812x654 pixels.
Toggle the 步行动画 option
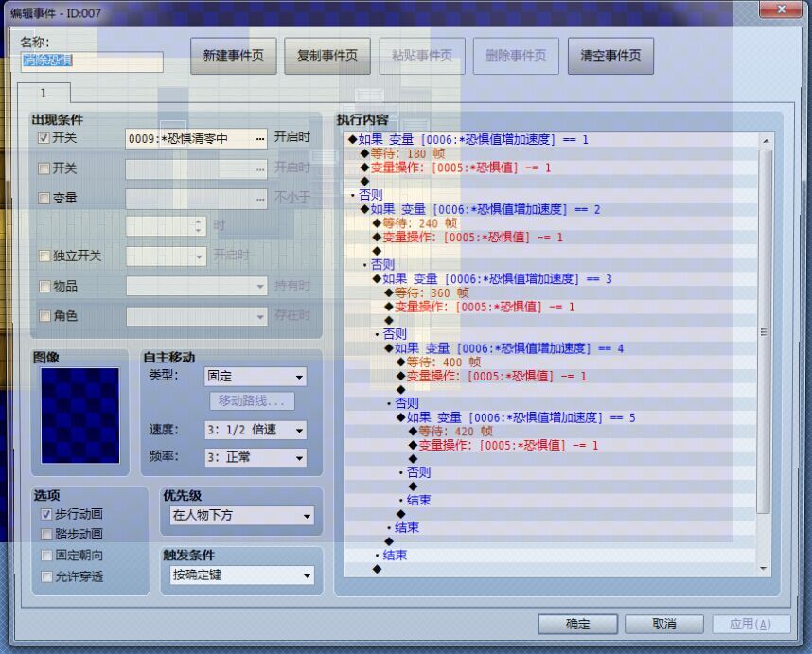tap(46, 514)
